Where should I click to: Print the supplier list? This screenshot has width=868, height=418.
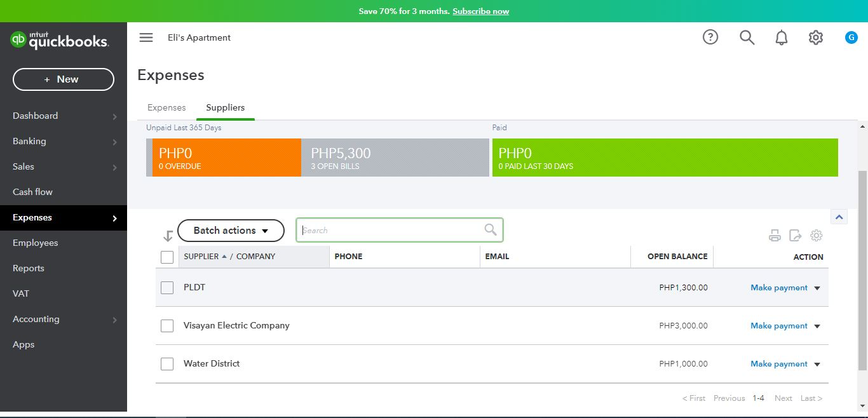[x=775, y=236]
